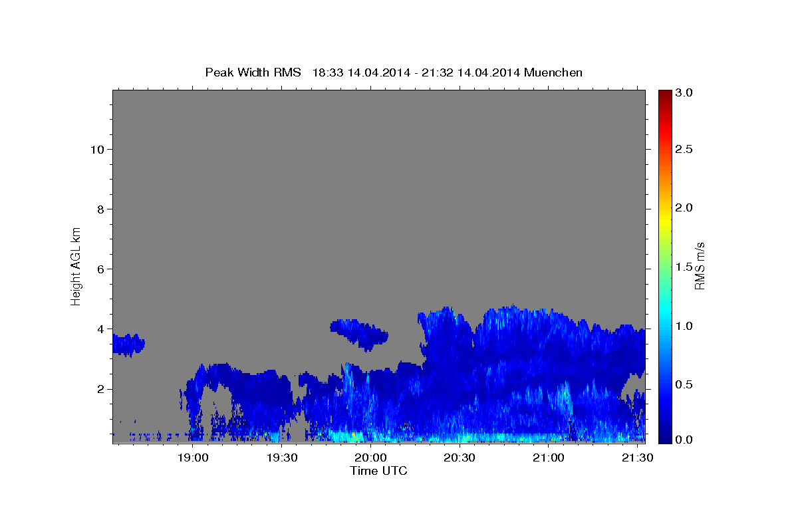Click the height tick label 8
The height and width of the screenshot is (532, 798).
point(100,209)
